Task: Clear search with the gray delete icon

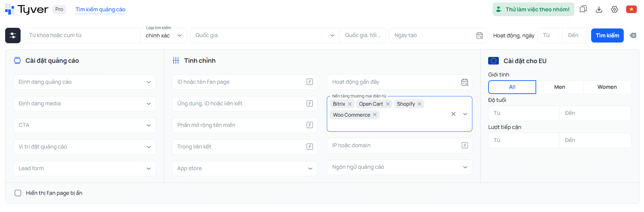Action: tap(633, 35)
